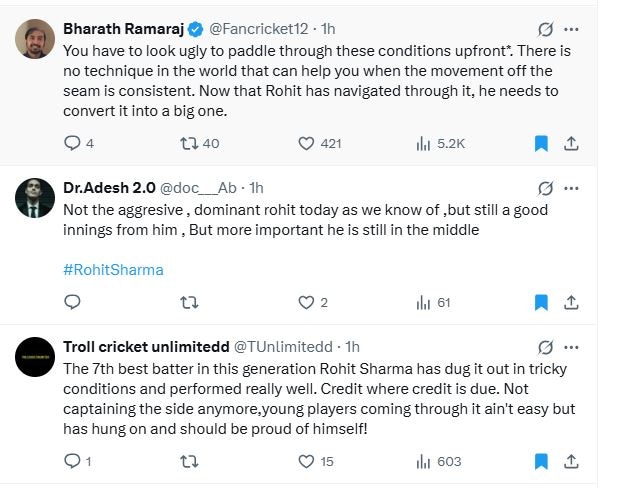Like Bharath Ramaraj's tweet

tap(307, 143)
